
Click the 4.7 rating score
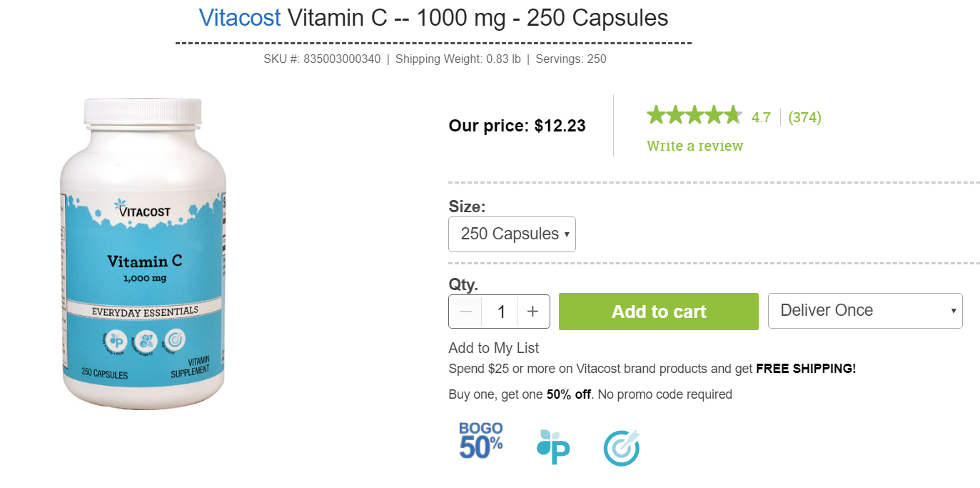point(761,117)
